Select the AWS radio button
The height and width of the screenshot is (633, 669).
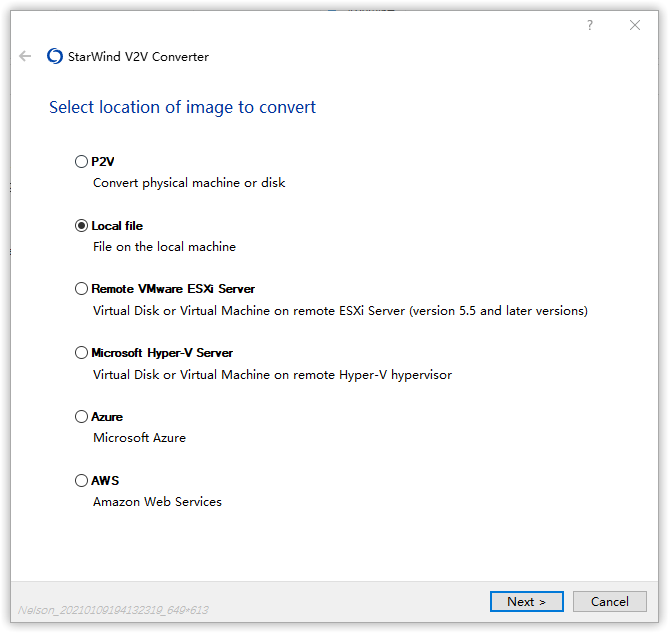tap(82, 481)
